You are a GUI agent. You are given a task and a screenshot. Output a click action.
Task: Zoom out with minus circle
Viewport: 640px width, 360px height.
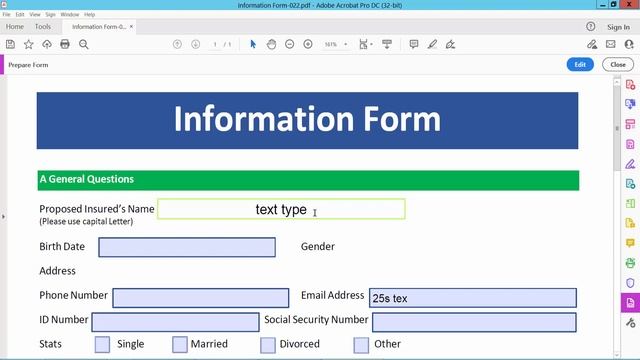point(289,44)
